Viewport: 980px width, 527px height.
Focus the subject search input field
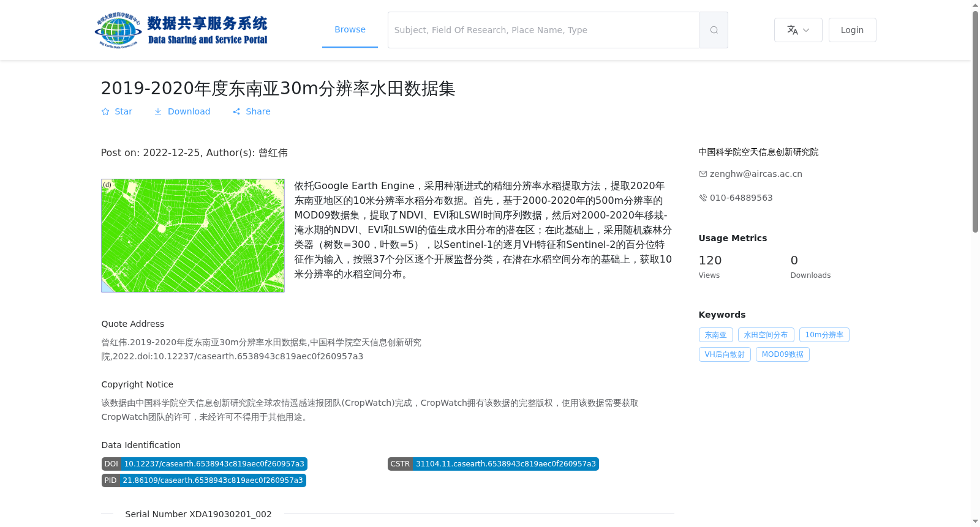coord(543,30)
